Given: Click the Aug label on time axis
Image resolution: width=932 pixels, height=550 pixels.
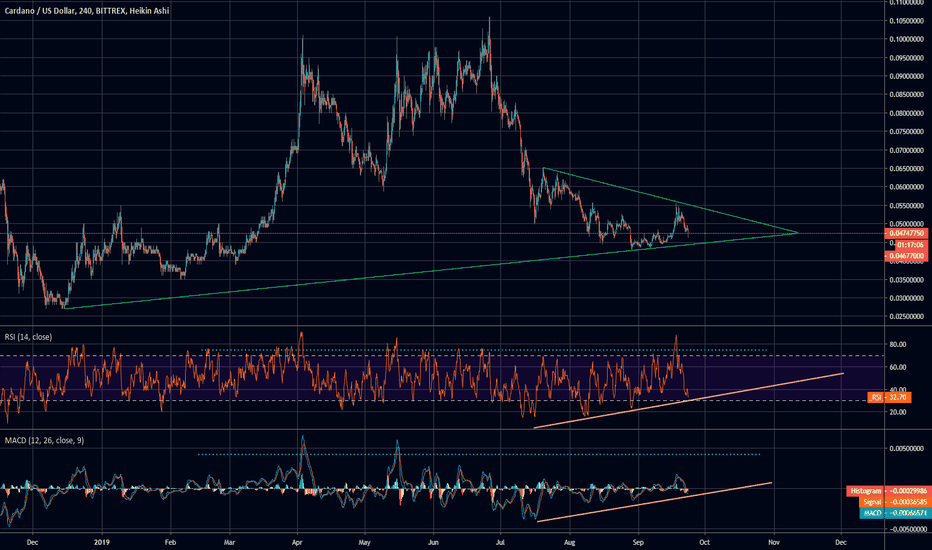Looking at the screenshot, I should click(569, 542).
